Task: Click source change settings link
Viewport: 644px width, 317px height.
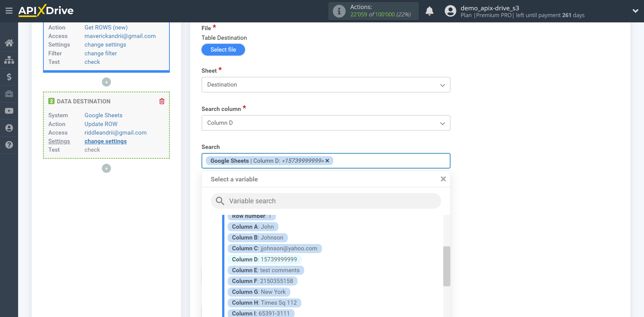Action: [105, 45]
